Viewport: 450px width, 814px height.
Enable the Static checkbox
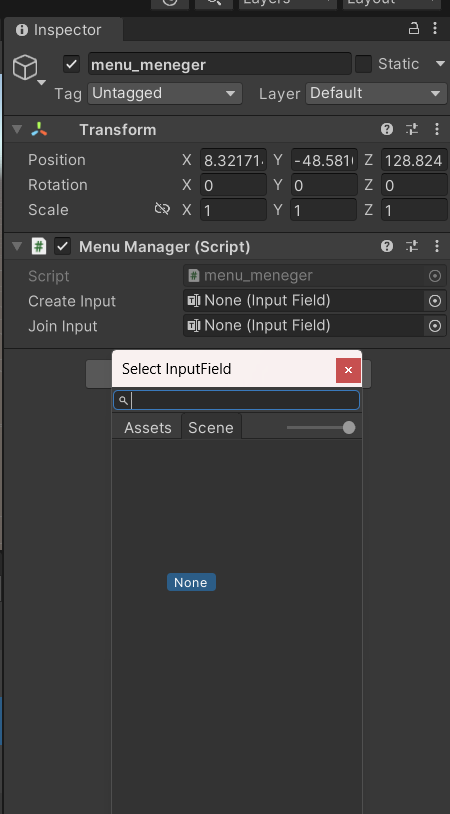point(363,64)
